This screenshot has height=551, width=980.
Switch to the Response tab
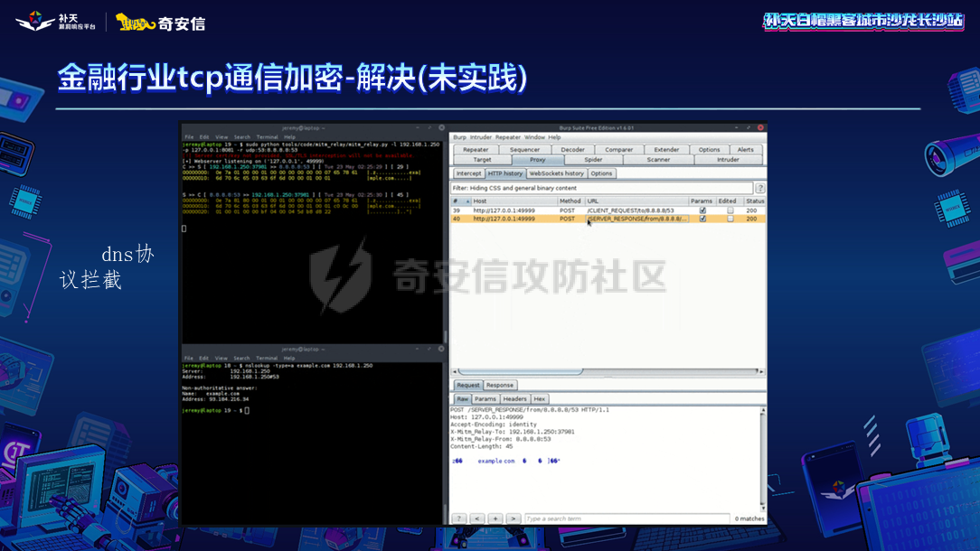[499, 385]
